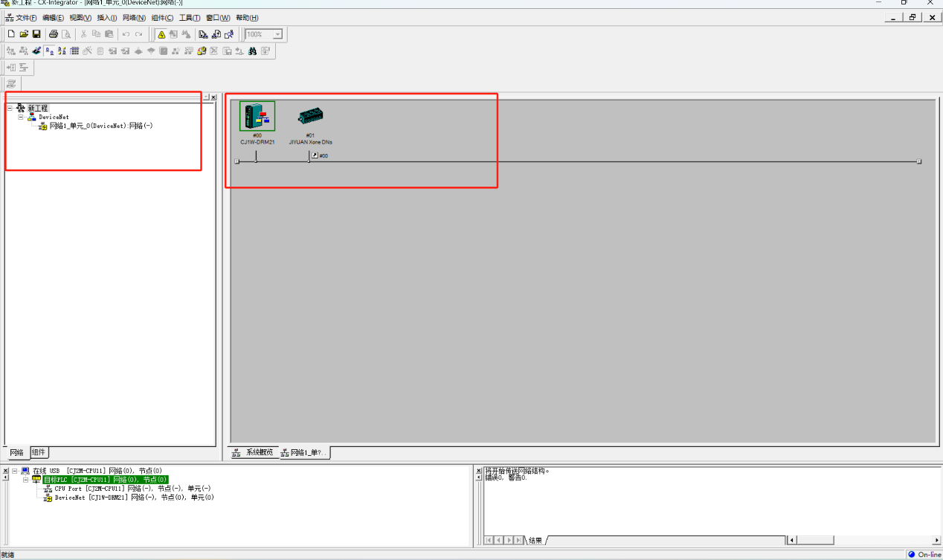The height and width of the screenshot is (560, 943).
Task: Click the first tab scroll arrow in output
Action: coord(489,540)
